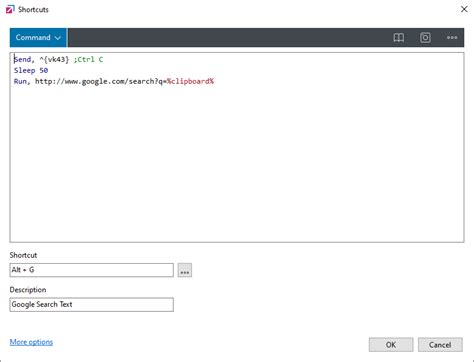Click the screen capture icon in the toolbar
The image size is (474, 362).
(425, 38)
